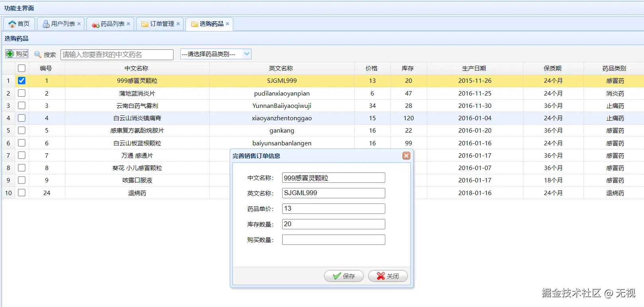Click the 英文名称 field showing SJGML999
This screenshot has width=644, height=307.
(334, 193)
